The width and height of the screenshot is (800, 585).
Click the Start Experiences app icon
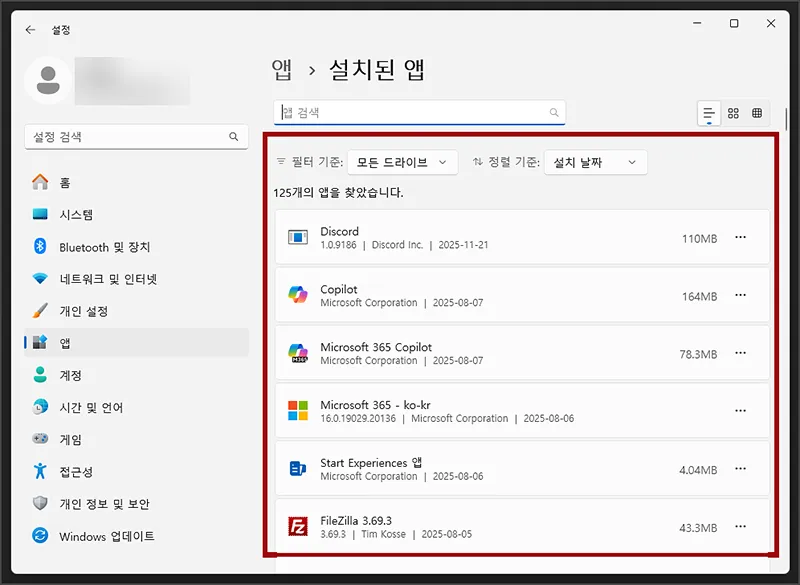pyautogui.click(x=298, y=468)
